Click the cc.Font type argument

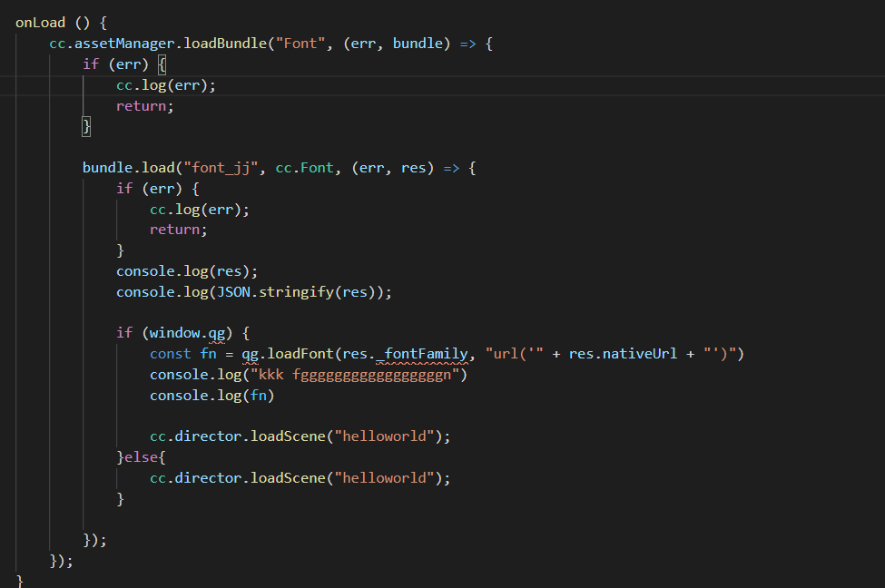point(305,168)
